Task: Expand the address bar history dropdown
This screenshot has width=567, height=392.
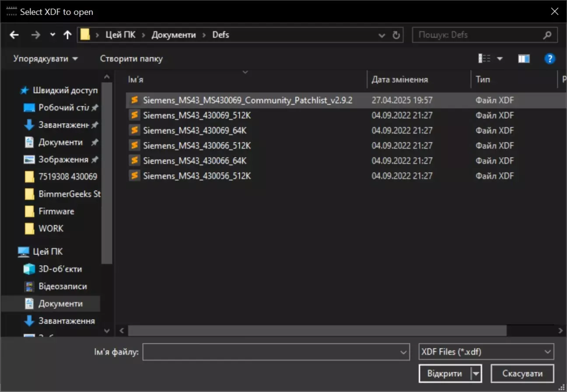Action: [x=382, y=35]
